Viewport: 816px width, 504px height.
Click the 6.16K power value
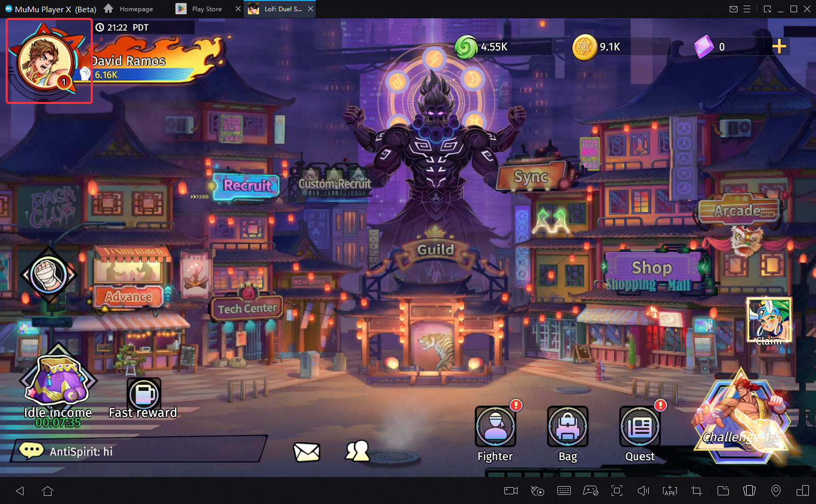pos(106,75)
